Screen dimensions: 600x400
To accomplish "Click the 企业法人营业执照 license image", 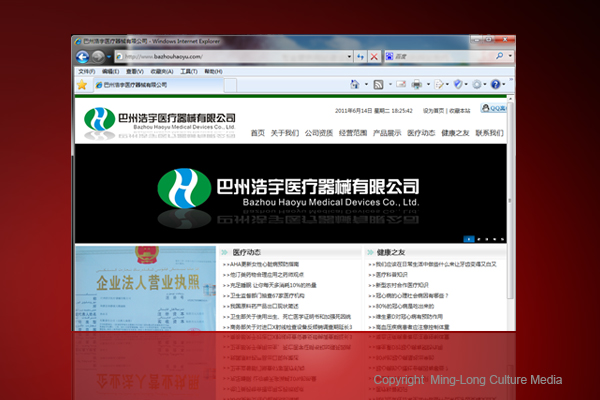I will tap(145, 288).
